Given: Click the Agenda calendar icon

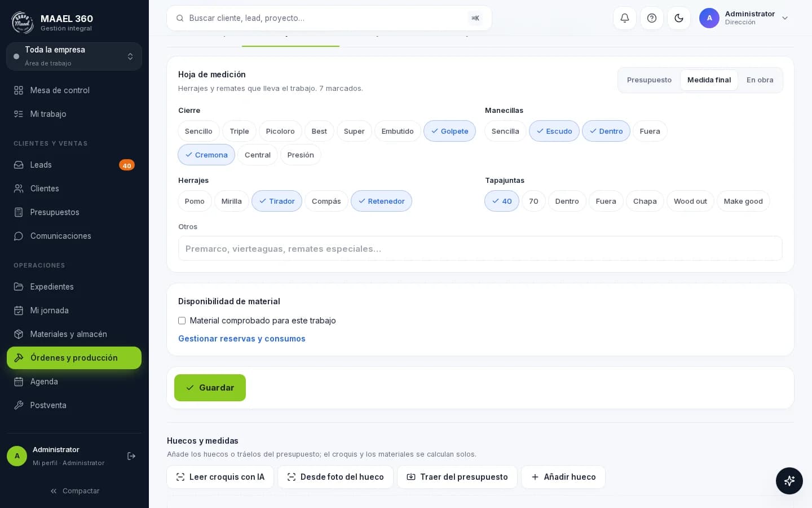Looking at the screenshot, I should [x=19, y=382].
